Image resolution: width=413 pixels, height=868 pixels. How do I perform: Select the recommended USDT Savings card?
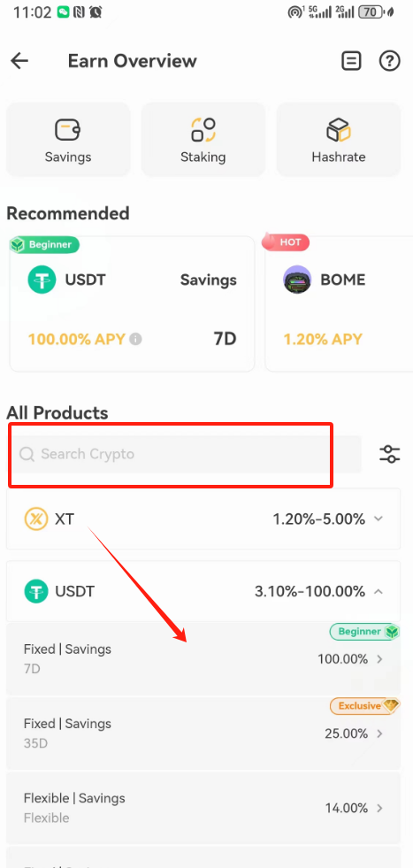point(133,303)
